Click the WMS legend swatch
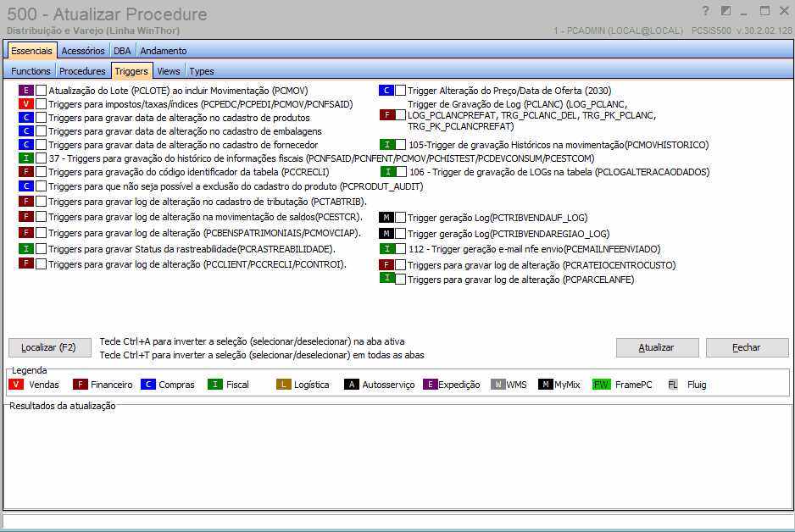795x532 pixels. (x=498, y=385)
